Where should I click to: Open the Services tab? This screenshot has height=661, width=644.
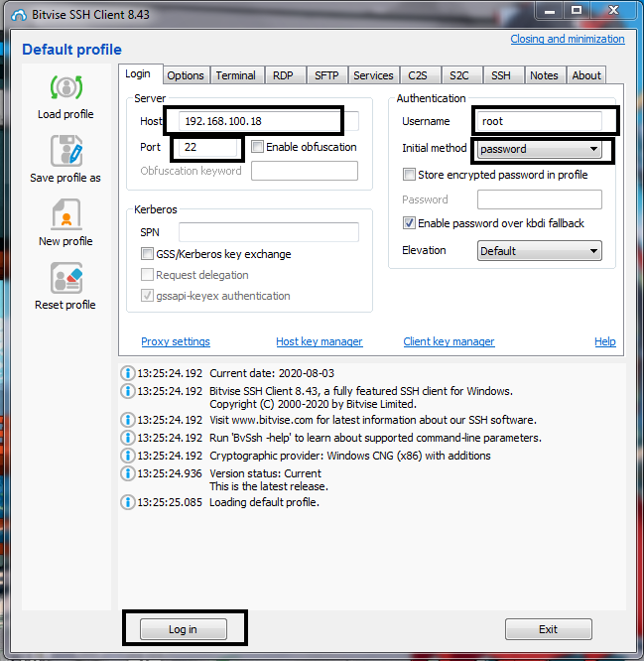pos(373,75)
